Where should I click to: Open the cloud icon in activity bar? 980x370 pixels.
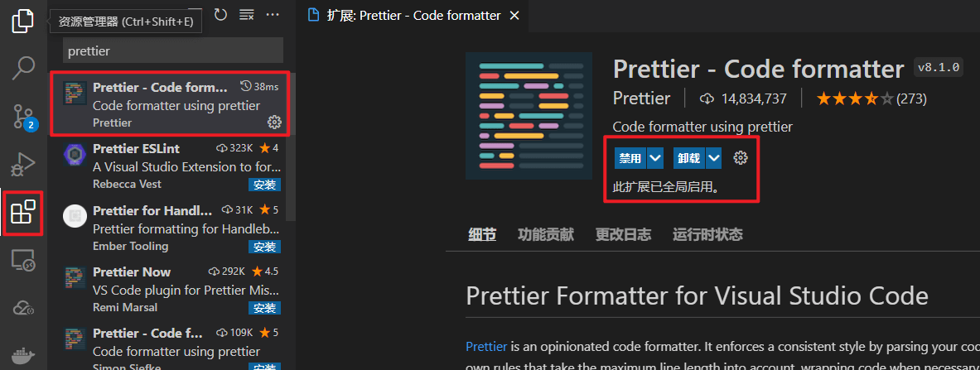pos(23,308)
